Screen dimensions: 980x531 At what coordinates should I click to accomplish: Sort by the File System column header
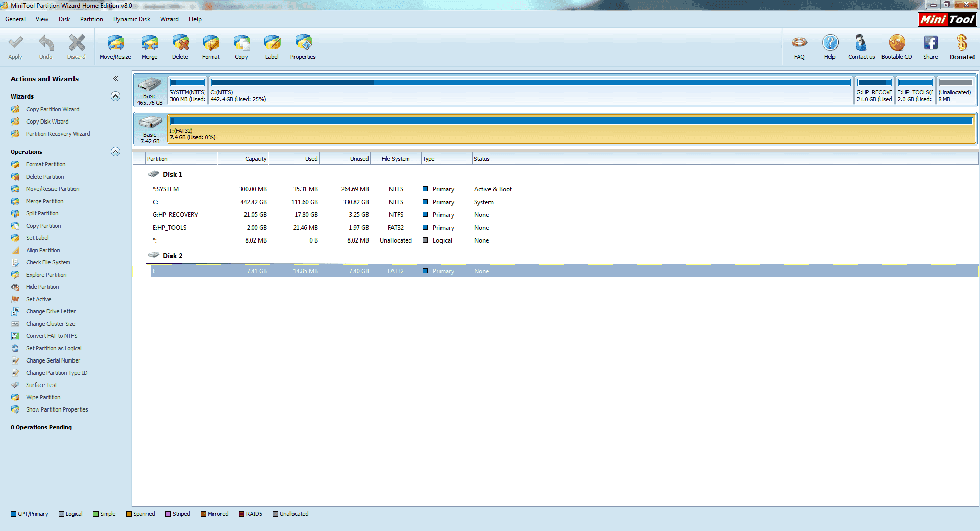click(396, 159)
